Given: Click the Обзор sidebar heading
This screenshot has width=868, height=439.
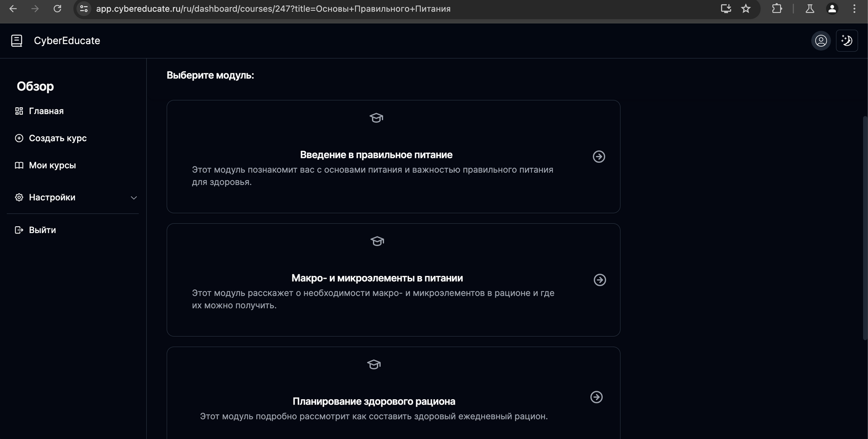Looking at the screenshot, I should pyautogui.click(x=35, y=86).
